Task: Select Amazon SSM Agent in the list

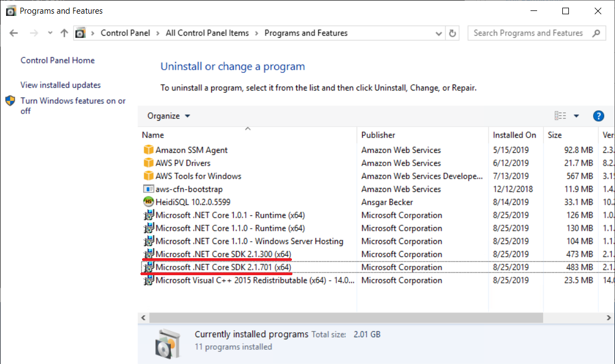Action: pos(191,150)
